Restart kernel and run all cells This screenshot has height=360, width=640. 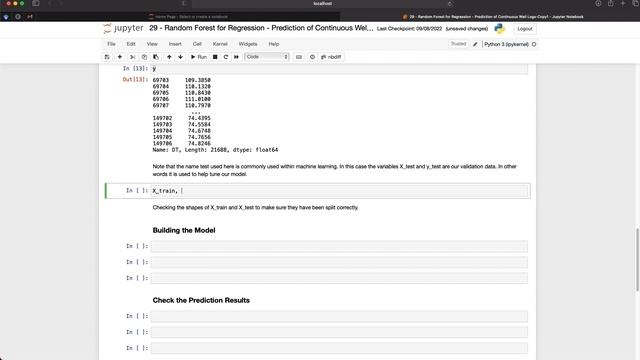[x=236, y=57]
